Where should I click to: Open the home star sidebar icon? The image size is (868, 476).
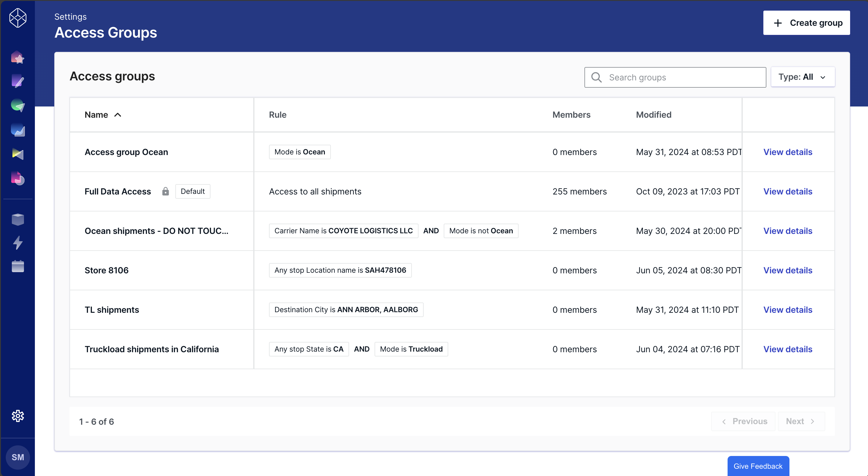(18, 58)
